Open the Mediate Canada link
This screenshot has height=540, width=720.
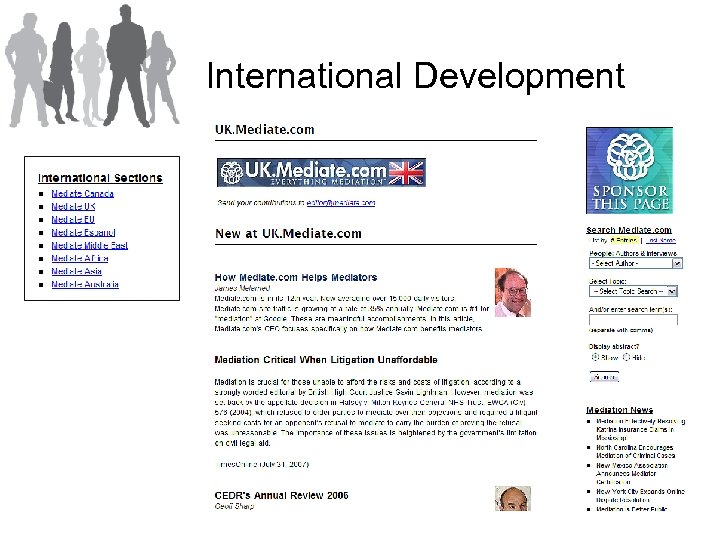82,194
